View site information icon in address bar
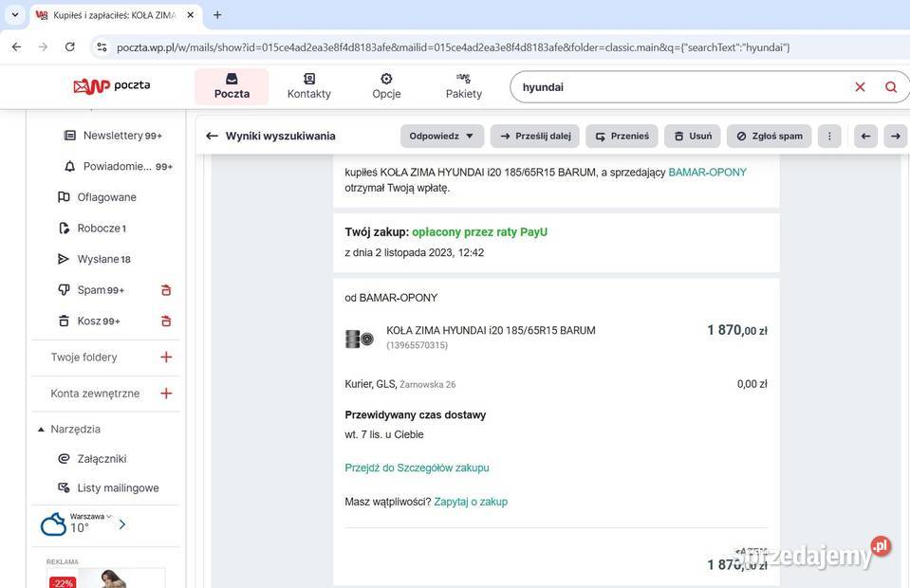Viewport: 910px width, 588px height. [102, 47]
